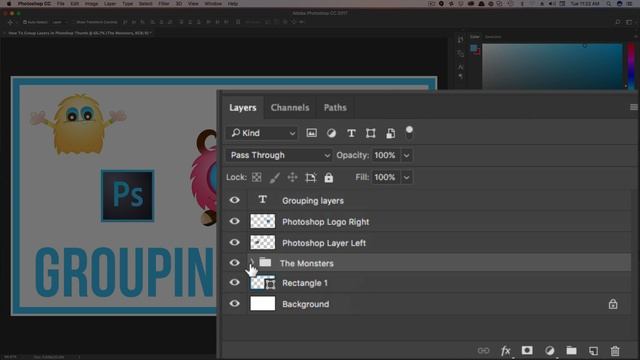The height and width of the screenshot is (360, 640).
Task: Open the Kind filter dropdown
Action: click(x=262, y=133)
